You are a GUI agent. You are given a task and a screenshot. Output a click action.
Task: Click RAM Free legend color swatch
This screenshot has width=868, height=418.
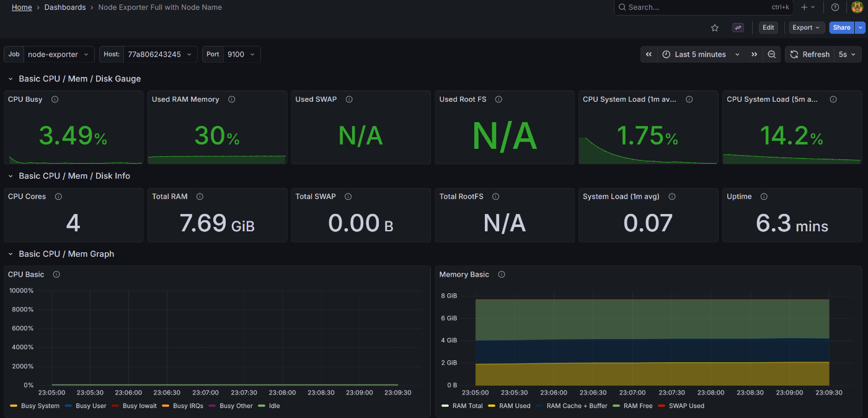click(x=616, y=406)
